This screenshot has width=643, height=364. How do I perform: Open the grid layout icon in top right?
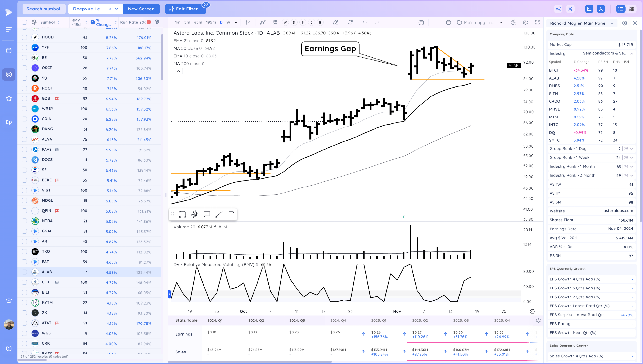(x=631, y=9)
